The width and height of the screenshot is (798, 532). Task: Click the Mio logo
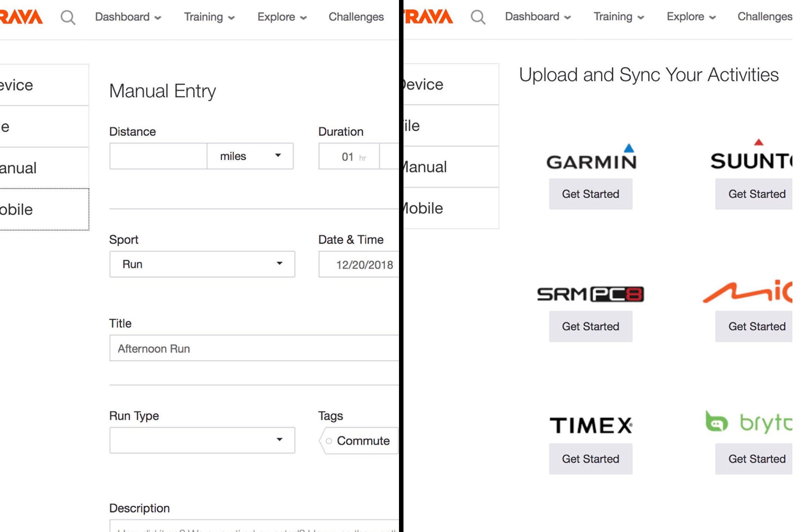748,291
